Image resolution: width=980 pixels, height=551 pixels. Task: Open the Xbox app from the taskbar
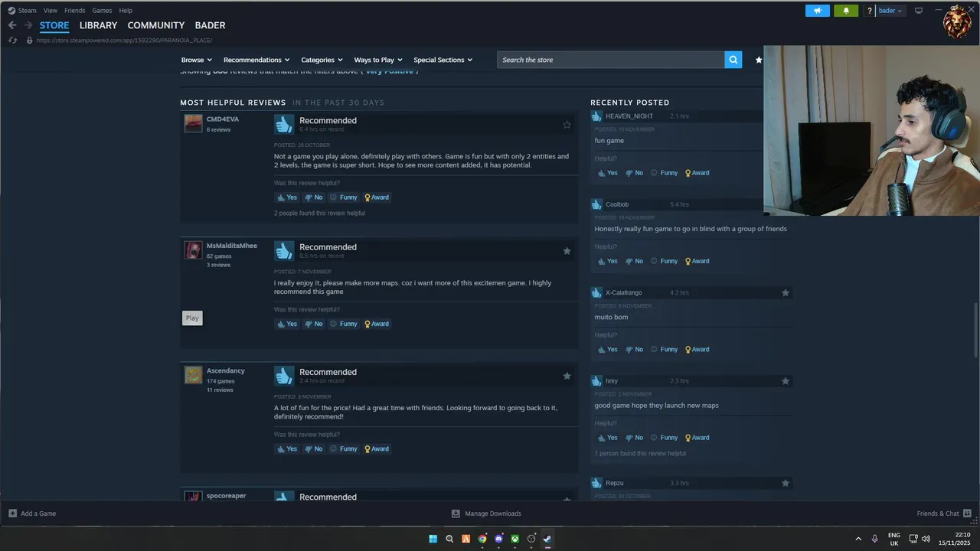coord(514,539)
